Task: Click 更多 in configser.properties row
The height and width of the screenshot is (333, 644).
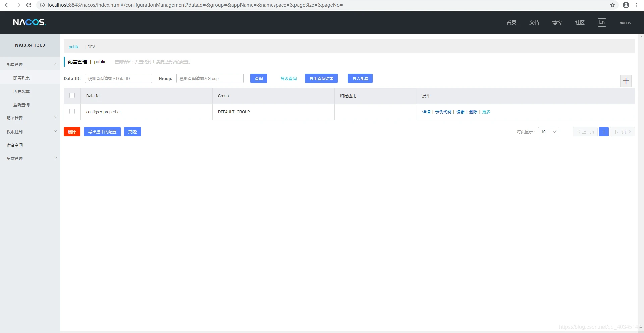Action: [x=486, y=112]
